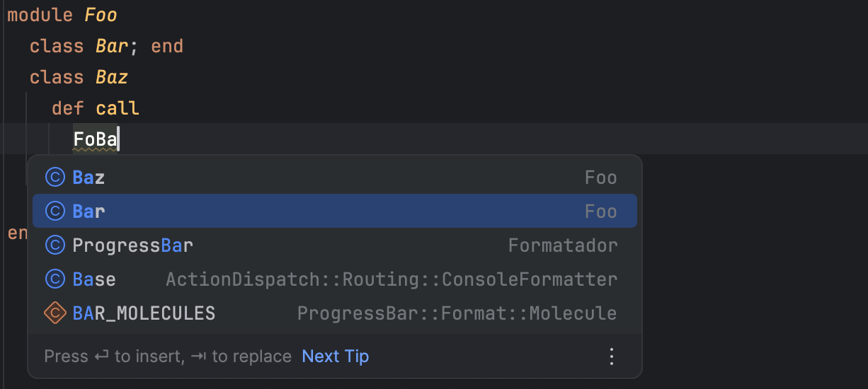Open the three-dot options menu in popup
Image resolution: width=868 pixels, height=389 pixels.
pyautogui.click(x=612, y=356)
